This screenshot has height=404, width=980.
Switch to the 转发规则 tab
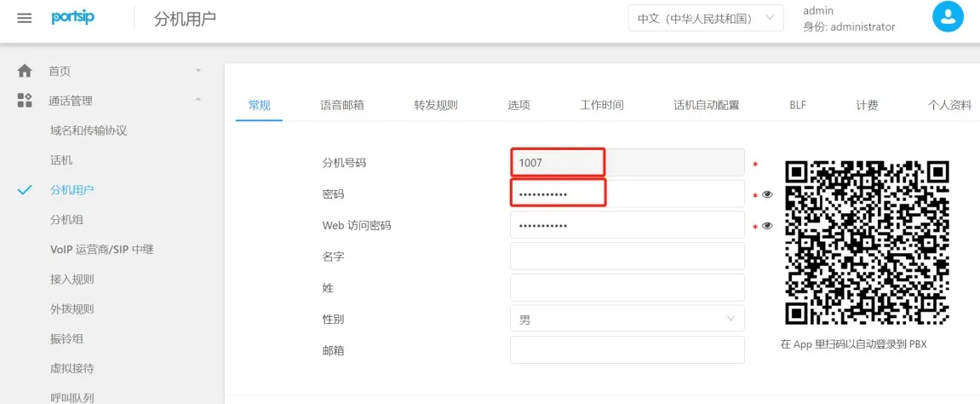pyautogui.click(x=436, y=105)
